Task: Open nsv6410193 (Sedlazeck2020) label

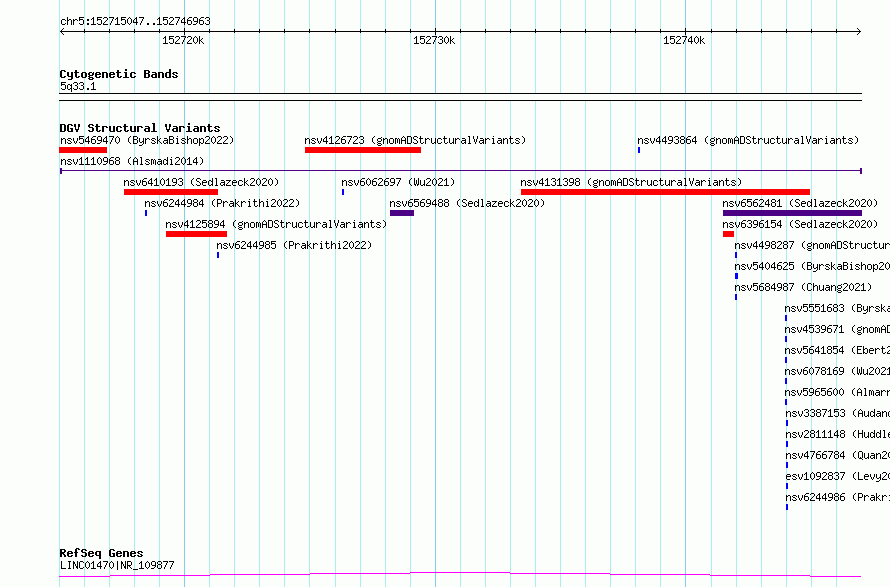Action: coord(201,182)
